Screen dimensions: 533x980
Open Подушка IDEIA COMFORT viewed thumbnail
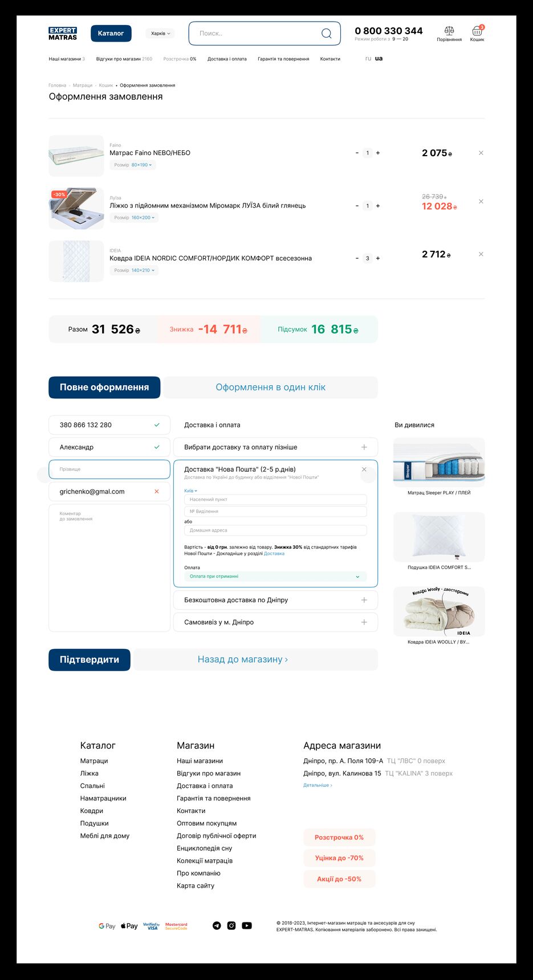(439, 537)
